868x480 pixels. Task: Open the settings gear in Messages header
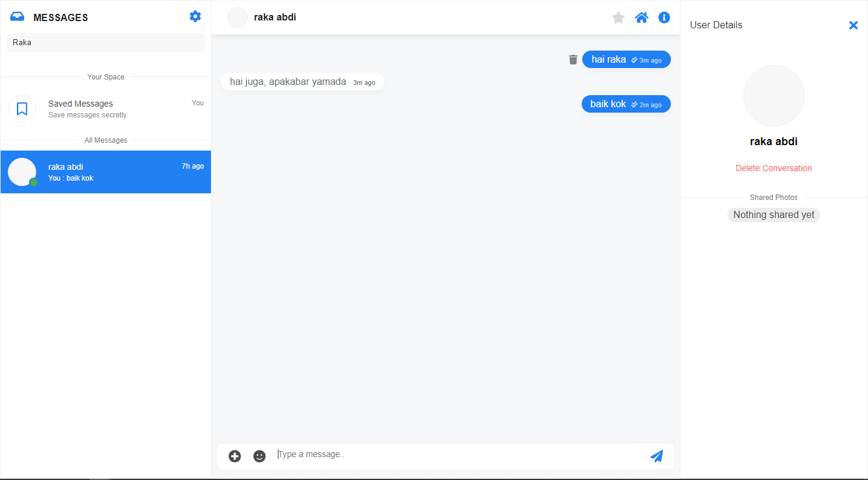pyautogui.click(x=195, y=16)
